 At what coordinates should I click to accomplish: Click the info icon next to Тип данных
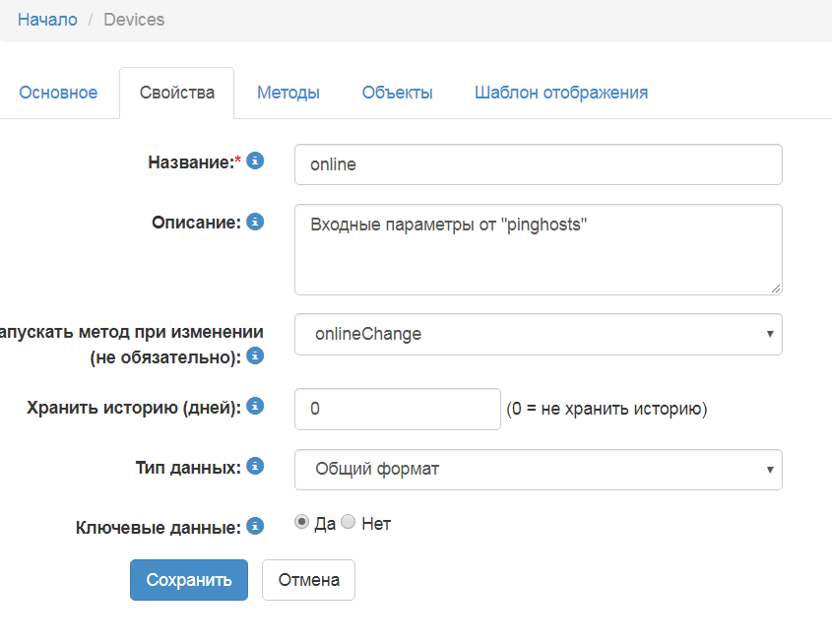255,466
